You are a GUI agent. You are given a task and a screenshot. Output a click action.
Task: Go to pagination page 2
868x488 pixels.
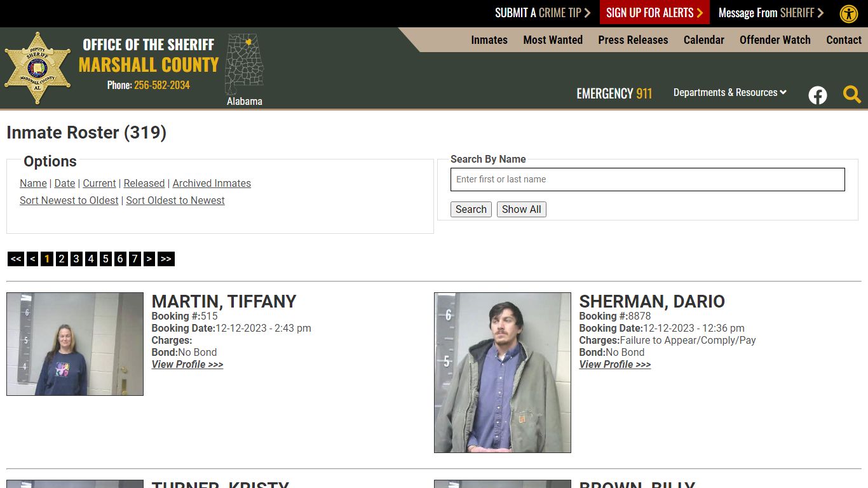(62, 259)
